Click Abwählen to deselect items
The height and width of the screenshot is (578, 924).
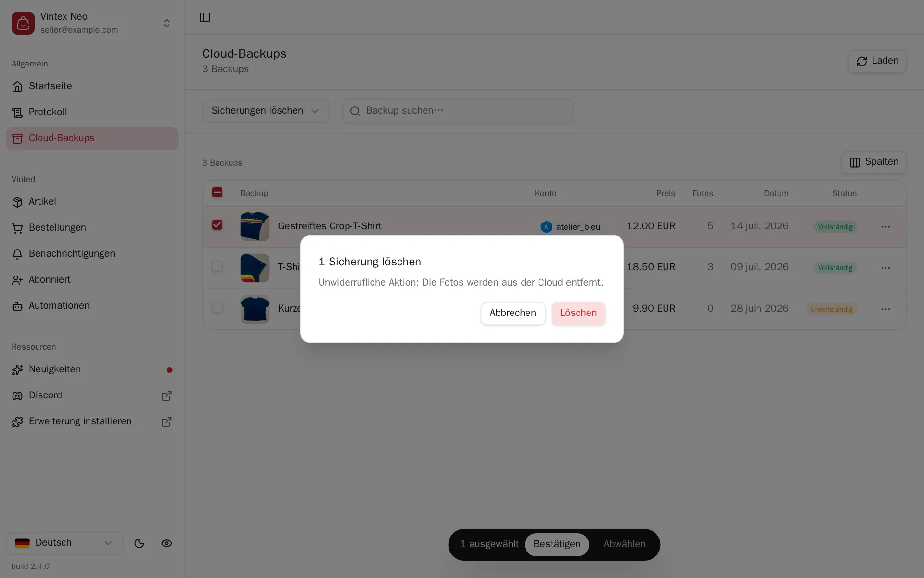tap(624, 544)
